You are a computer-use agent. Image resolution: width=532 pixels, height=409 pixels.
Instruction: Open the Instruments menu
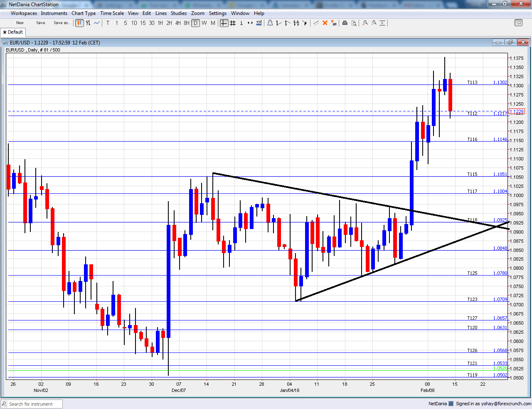pyautogui.click(x=54, y=13)
